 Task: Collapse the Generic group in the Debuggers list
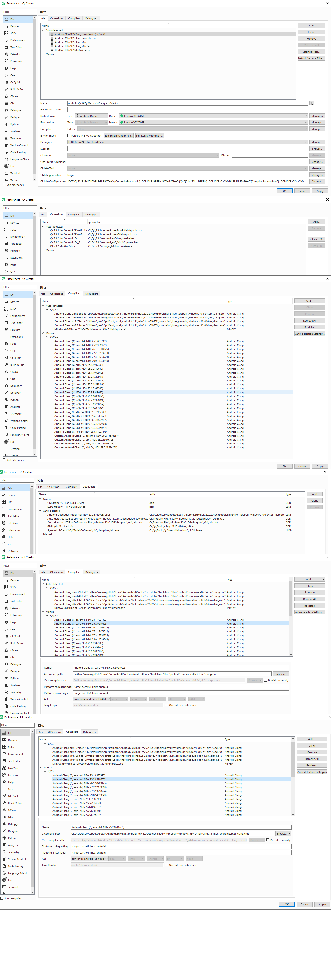[x=40, y=499]
